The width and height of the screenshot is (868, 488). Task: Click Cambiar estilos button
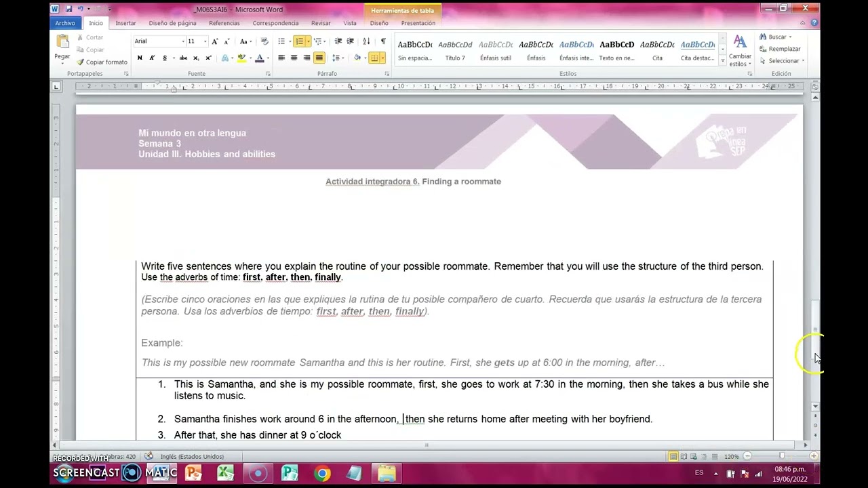[x=740, y=50]
